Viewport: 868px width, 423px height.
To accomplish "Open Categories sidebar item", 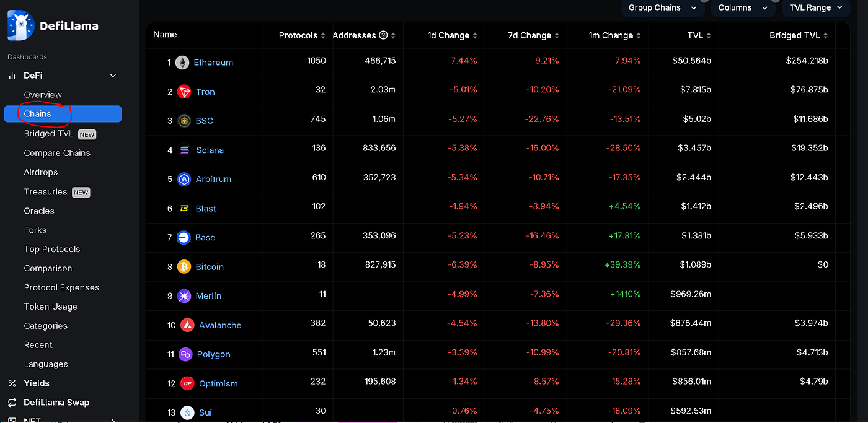I will pos(45,326).
